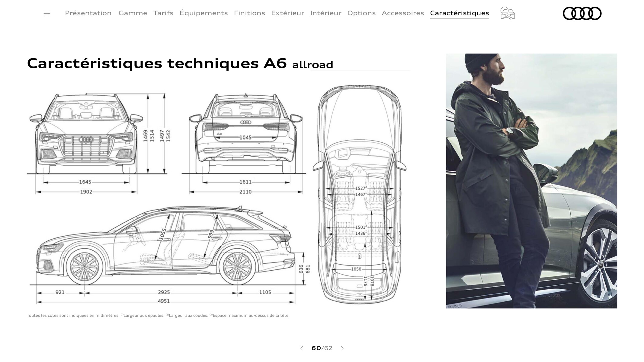Go to next page arrow
The image size is (644, 362).
[x=342, y=348]
